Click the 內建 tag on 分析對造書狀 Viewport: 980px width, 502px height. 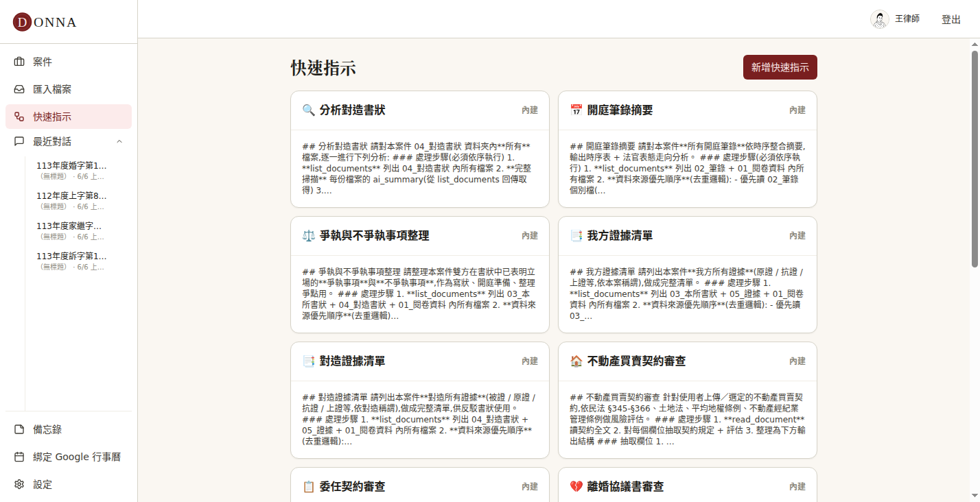530,110
